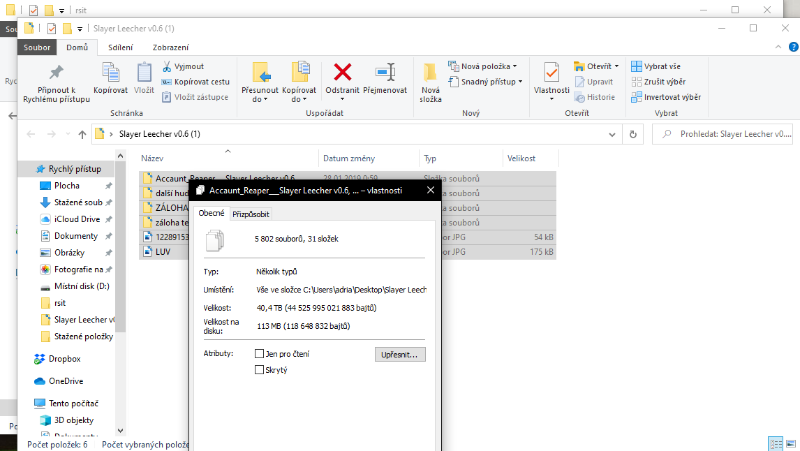Select the Obecné tab in properties dialog

211,213
